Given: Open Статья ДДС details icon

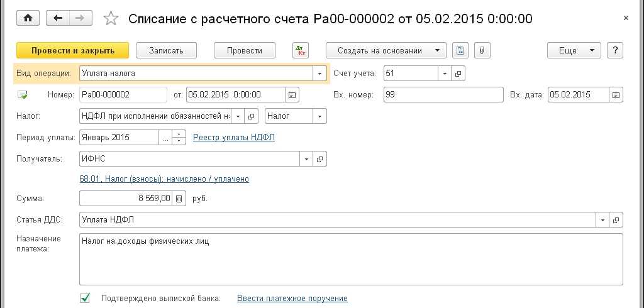Looking at the screenshot, I should 616,220.
